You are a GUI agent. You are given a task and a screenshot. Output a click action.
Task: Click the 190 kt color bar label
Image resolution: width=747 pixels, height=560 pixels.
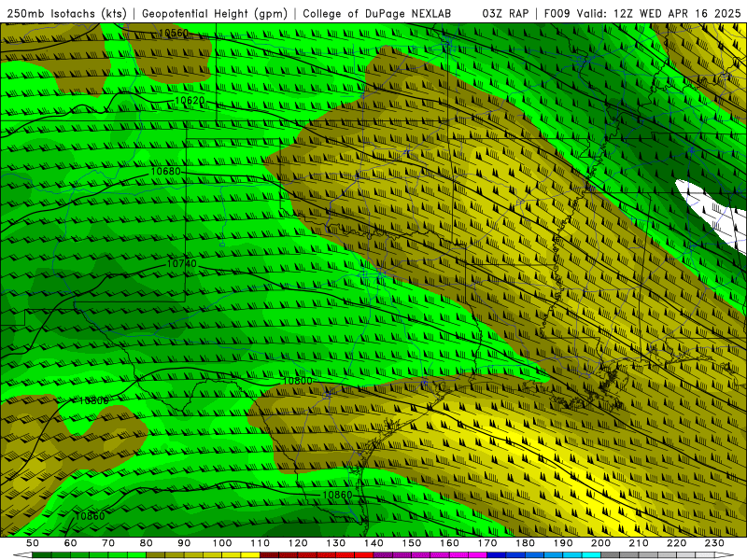point(563,543)
